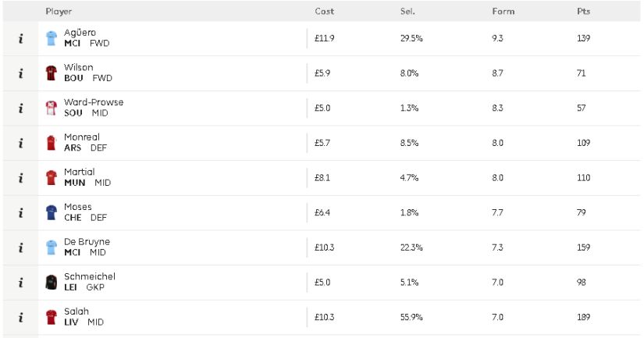Viewport: 644px width, 338px height.
Task: Open Salah's info icon
Action: pyautogui.click(x=20, y=318)
